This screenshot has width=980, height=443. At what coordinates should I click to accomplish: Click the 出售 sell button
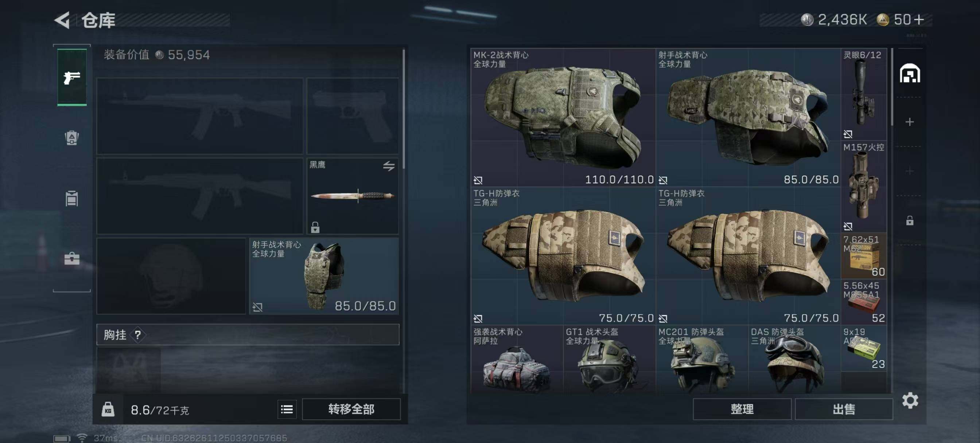click(x=844, y=409)
